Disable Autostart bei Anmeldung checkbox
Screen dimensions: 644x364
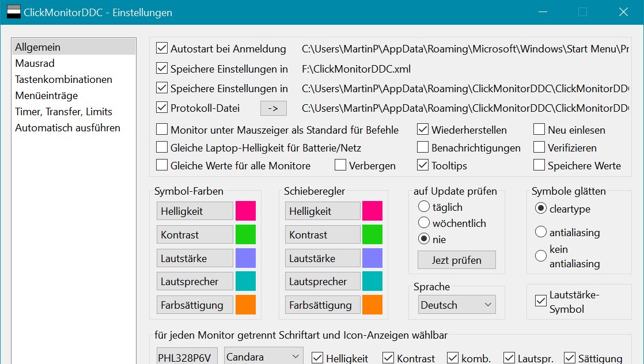coord(162,48)
